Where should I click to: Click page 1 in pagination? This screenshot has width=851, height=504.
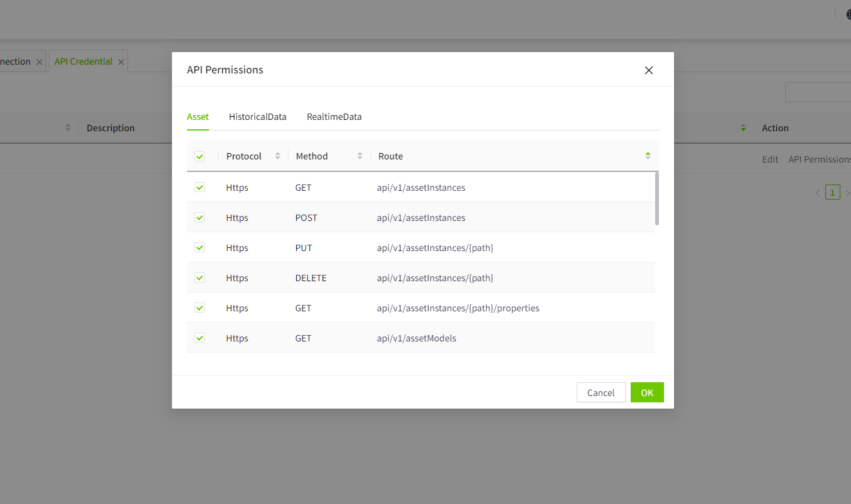point(832,193)
